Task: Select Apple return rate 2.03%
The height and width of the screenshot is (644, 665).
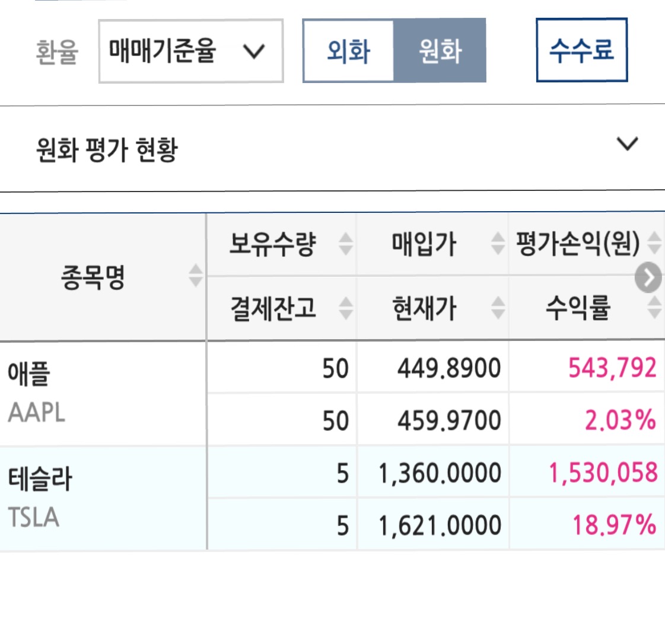Action: point(621,420)
